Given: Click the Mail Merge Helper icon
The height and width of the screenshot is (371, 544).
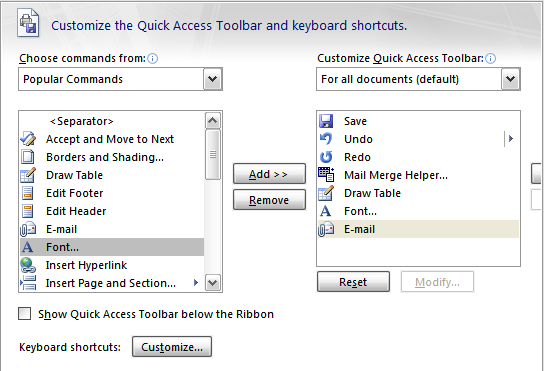Looking at the screenshot, I should 326,175.
